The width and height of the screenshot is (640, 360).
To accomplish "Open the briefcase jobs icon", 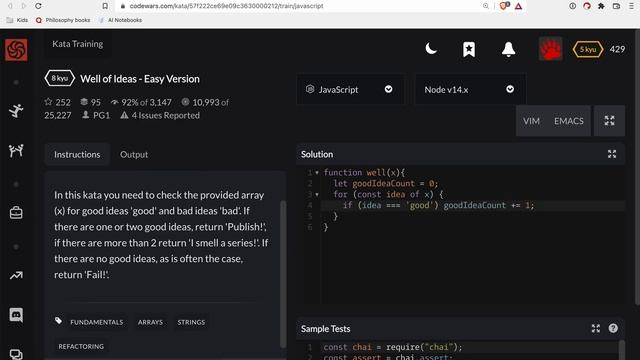I will click(16, 213).
